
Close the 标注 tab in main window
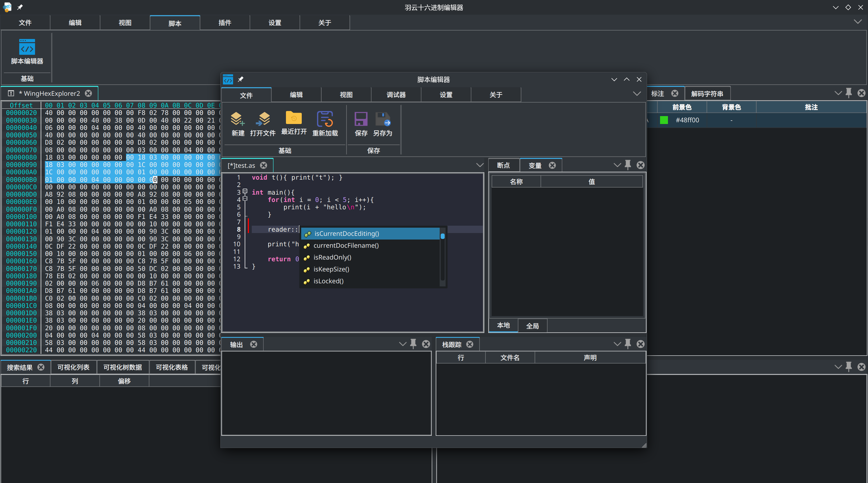tap(674, 93)
